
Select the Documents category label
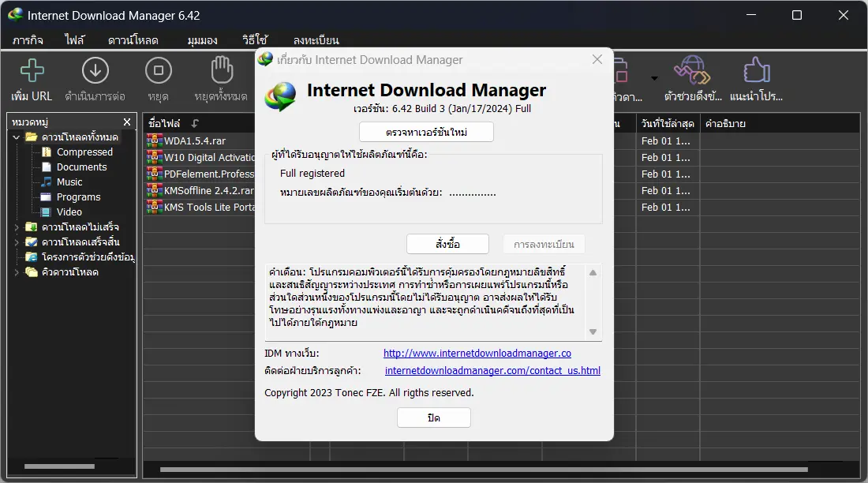[x=82, y=167]
